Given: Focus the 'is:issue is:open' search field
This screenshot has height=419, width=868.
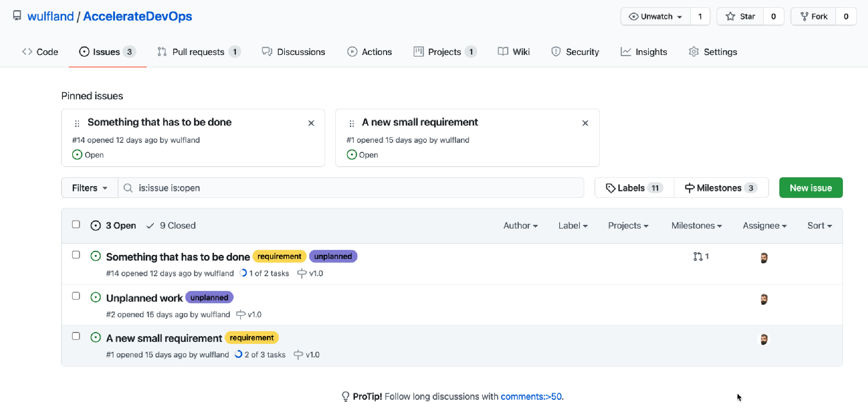Looking at the screenshot, I should 351,188.
